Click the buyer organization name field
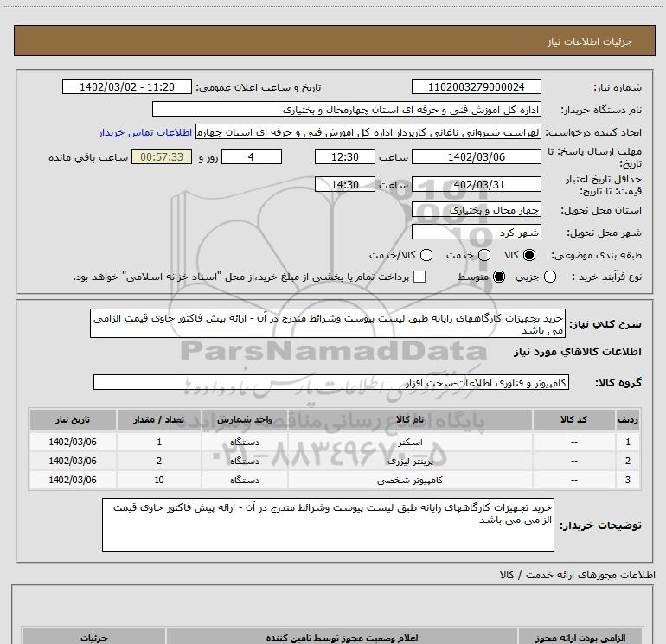 coord(347,109)
